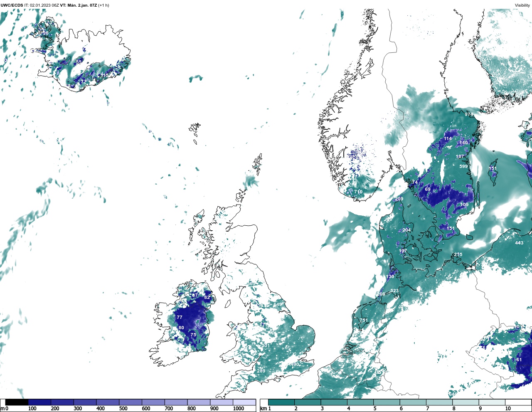
Task: Click the 87 visibility value in Ireland
Action: pos(195,295)
